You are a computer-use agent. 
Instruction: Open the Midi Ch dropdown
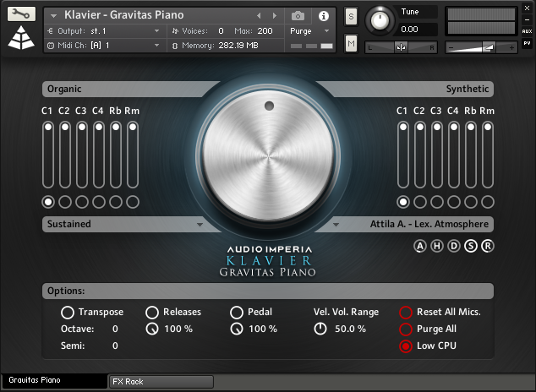pyautogui.click(x=156, y=46)
